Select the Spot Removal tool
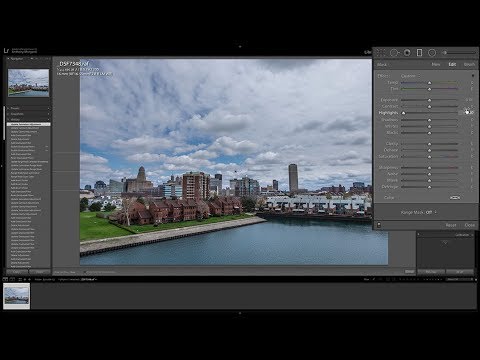The height and width of the screenshot is (360, 480). (394, 53)
